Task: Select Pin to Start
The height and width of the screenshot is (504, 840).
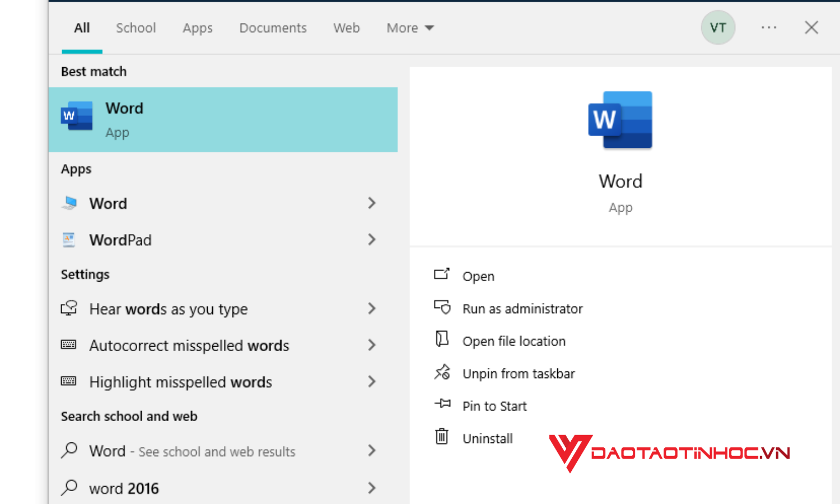Action: click(494, 407)
